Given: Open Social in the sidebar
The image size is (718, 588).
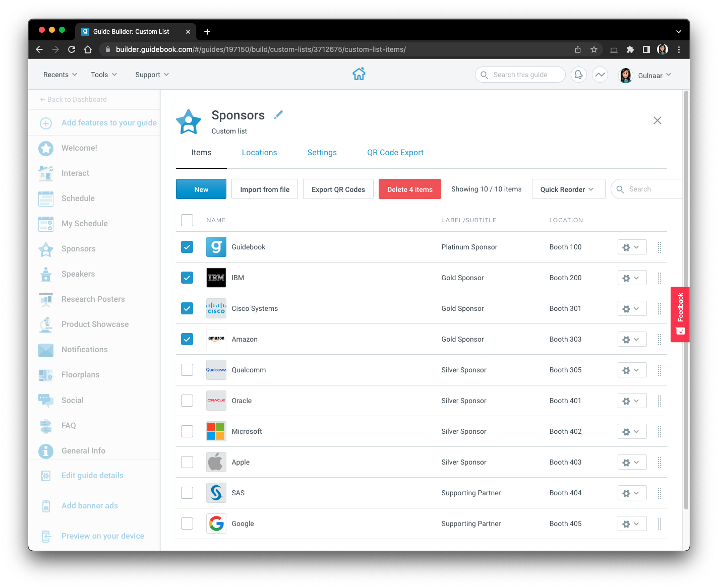Looking at the screenshot, I should tap(73, 401).
